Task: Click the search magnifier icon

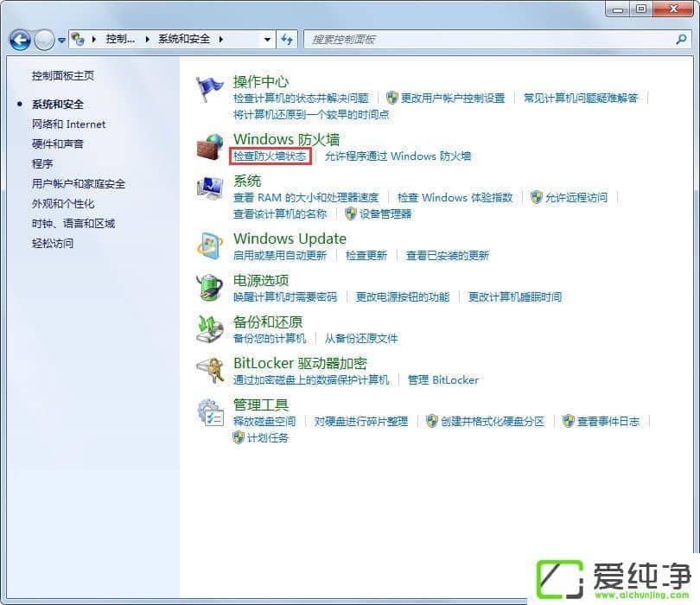Action: tap(682, 40)
